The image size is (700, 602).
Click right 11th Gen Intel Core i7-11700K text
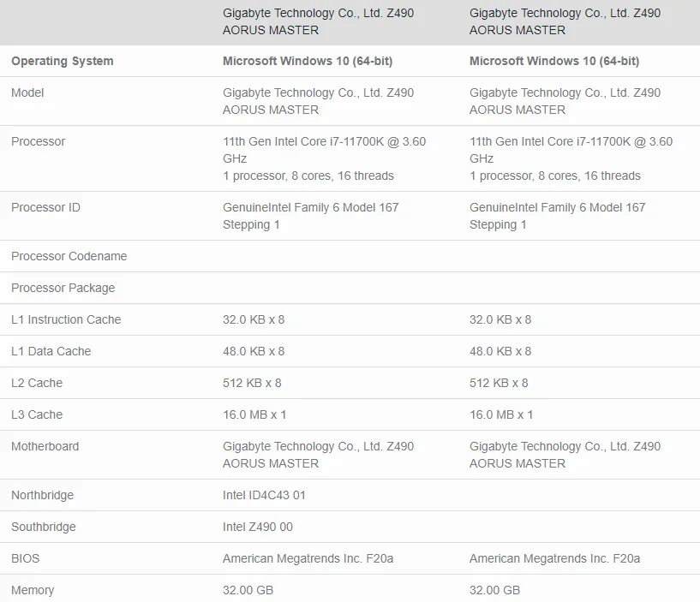tap(549, 141)
